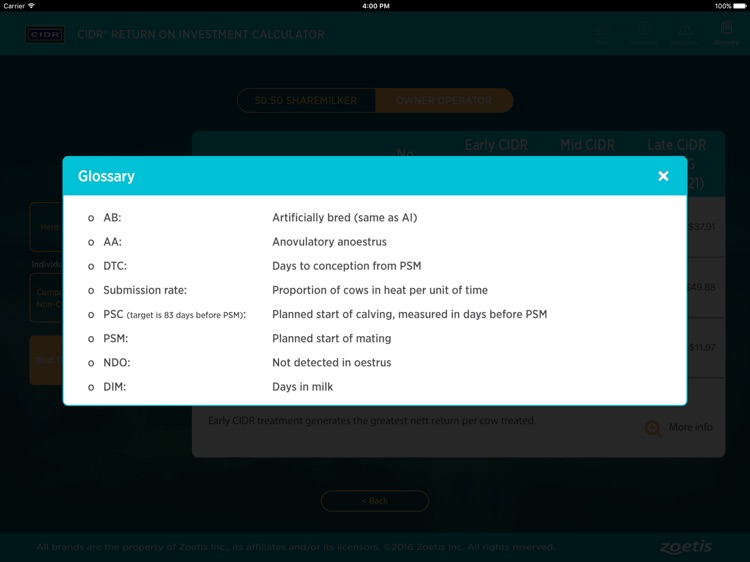
Task: Tap 'Proportion of cows in heat' definition
Action: 380,290
